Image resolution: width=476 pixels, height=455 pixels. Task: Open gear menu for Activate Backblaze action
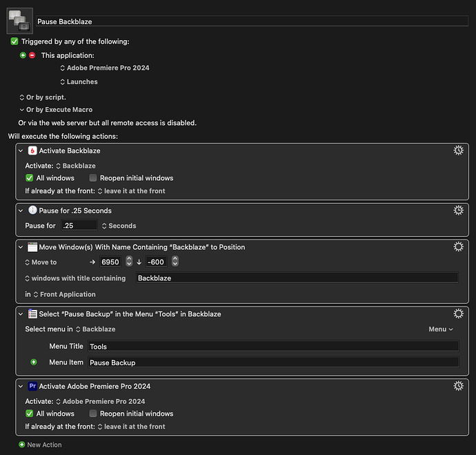pyautogui.click(x=457, y=151)
